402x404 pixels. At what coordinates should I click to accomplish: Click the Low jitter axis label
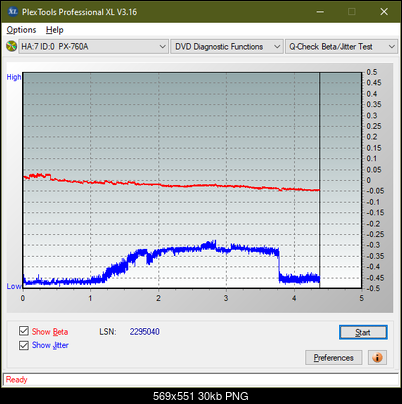[13, 286]
